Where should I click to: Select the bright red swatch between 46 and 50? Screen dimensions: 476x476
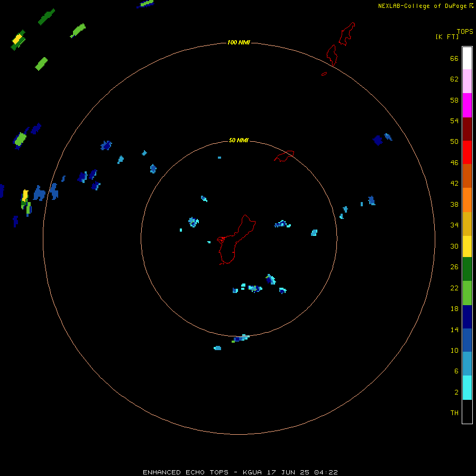coord(467,152)
